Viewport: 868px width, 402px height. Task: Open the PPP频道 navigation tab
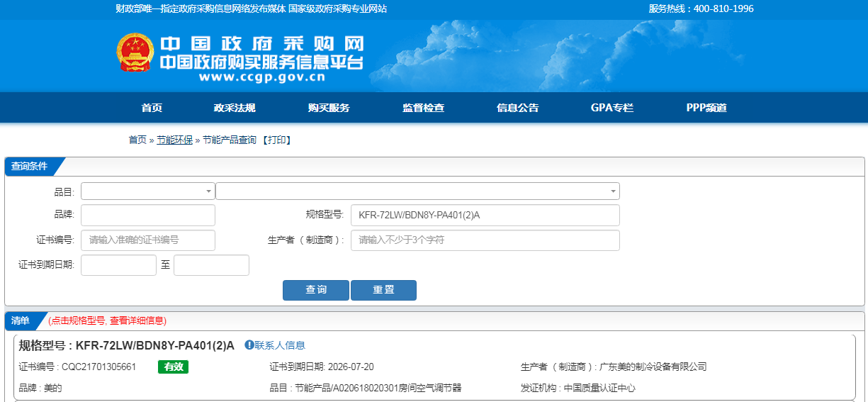coord(706,108)
